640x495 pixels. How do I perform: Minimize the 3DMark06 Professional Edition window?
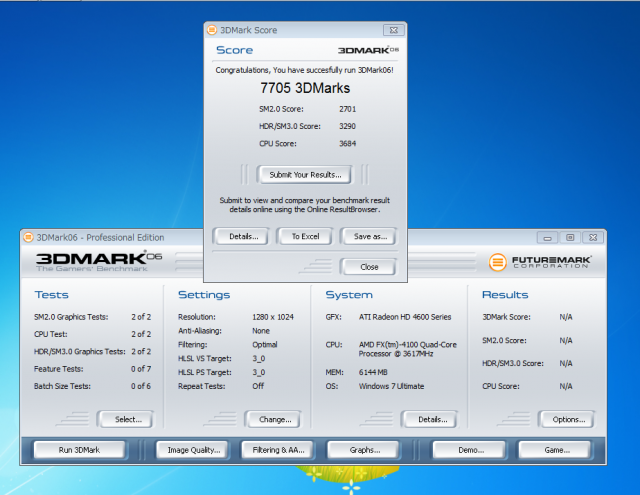coord(547,237)
